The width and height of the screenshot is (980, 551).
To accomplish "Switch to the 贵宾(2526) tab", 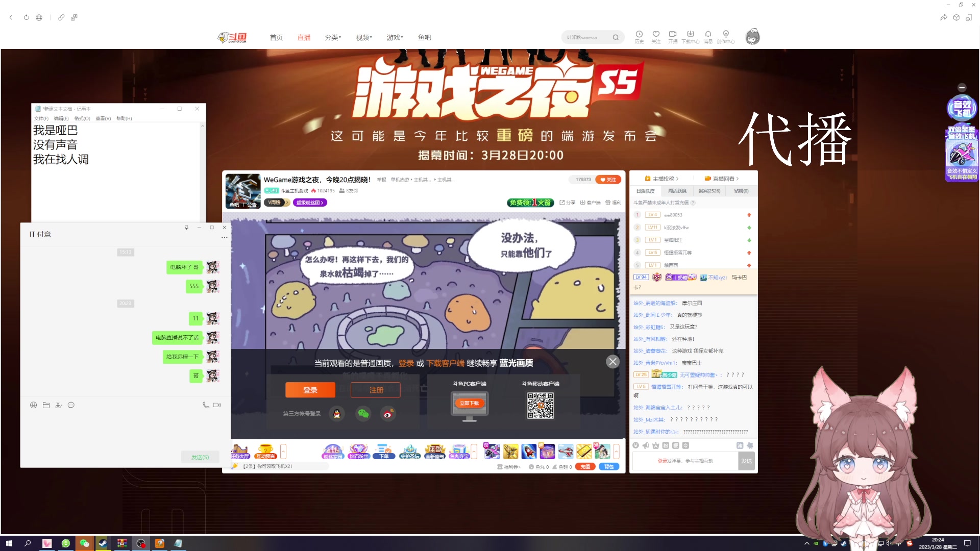I will click(x=709, y=191).
